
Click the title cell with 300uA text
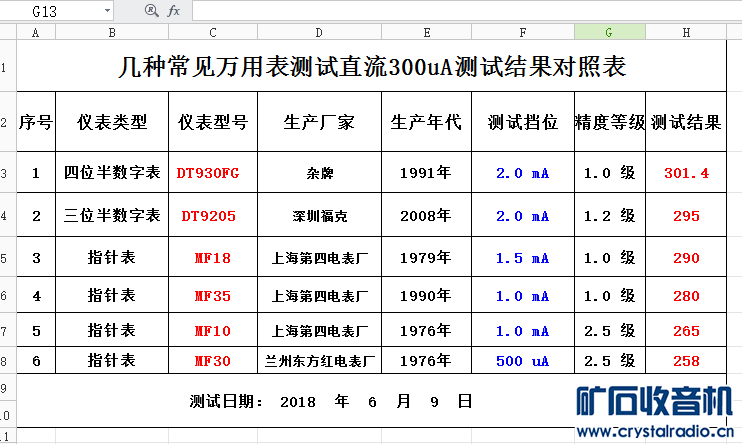click(x=371, y=66)
